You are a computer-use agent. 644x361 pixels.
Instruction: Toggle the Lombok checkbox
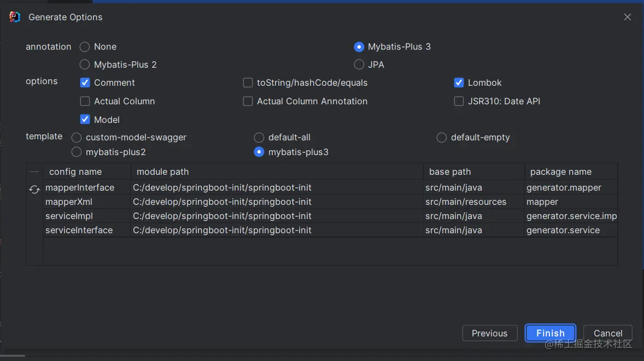[459, 82]
